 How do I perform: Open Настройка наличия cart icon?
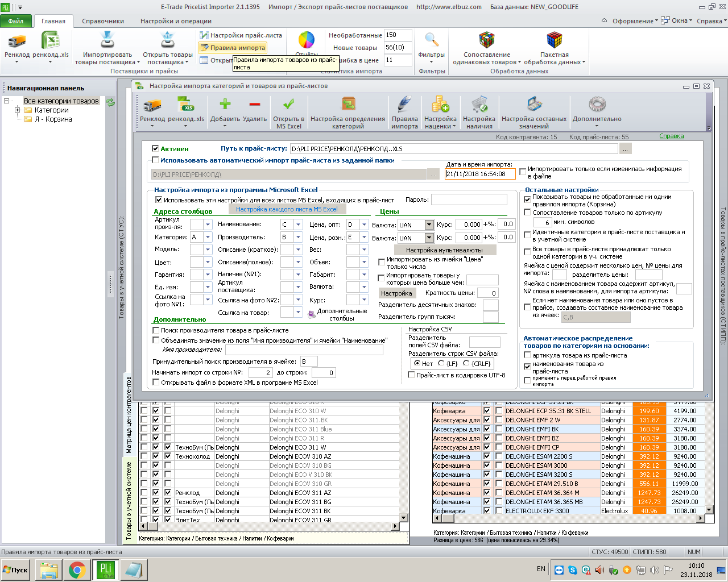(x=479, y=105)
